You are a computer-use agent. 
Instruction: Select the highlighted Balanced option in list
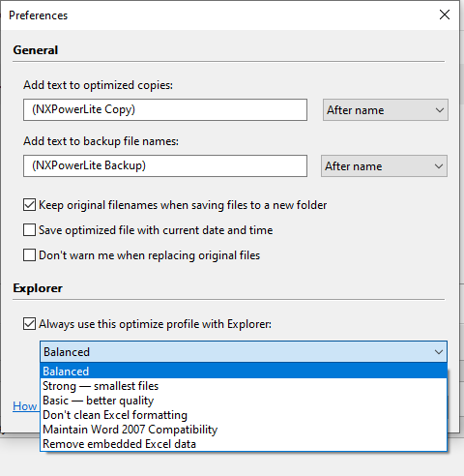click(x=244, y=372)
